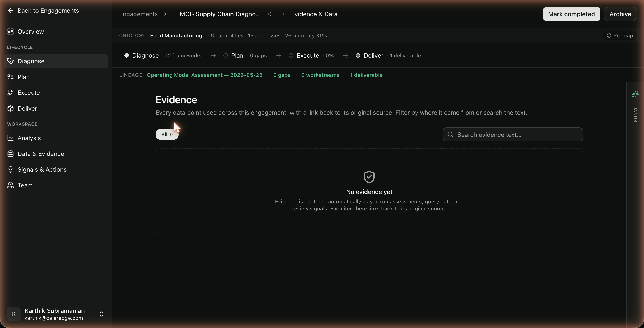Click the karthik@celeredge.com email text
Image resolution: width=644 pixels, height=328 pixels.
pyautogui.click(x=53, y=318)
